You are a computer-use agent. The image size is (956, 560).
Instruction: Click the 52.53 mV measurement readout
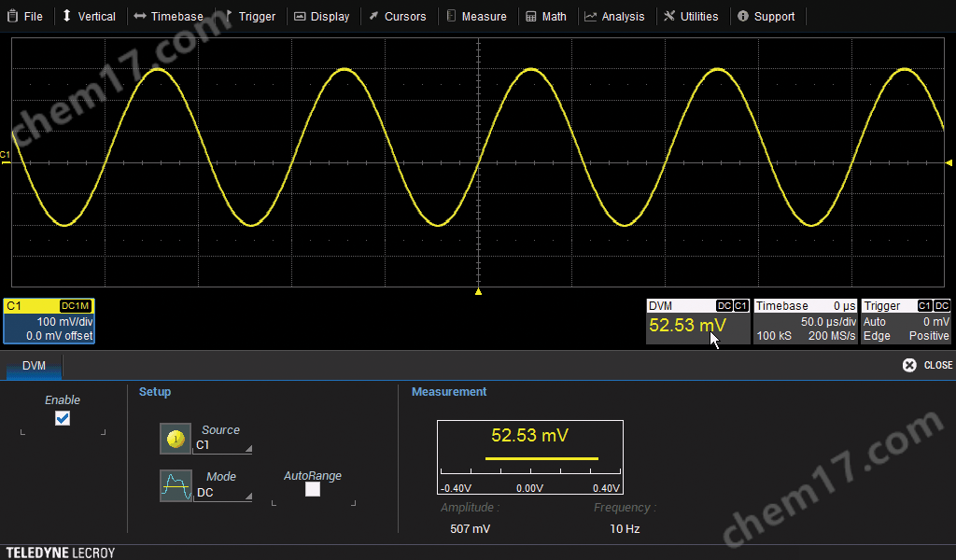(x=530, y=435)
